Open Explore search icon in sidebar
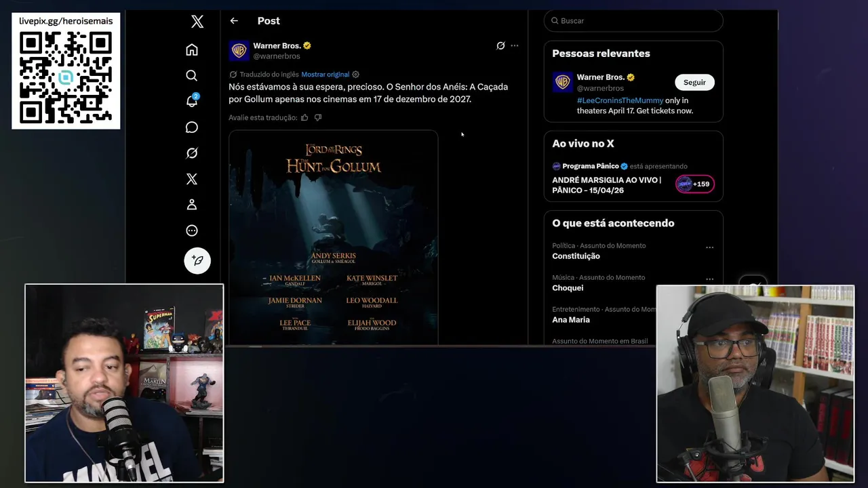 (192, 75)
